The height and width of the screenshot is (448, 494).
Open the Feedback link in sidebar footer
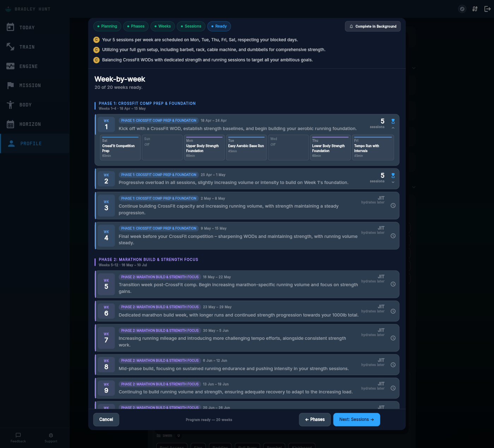click(x=18, y=437)
